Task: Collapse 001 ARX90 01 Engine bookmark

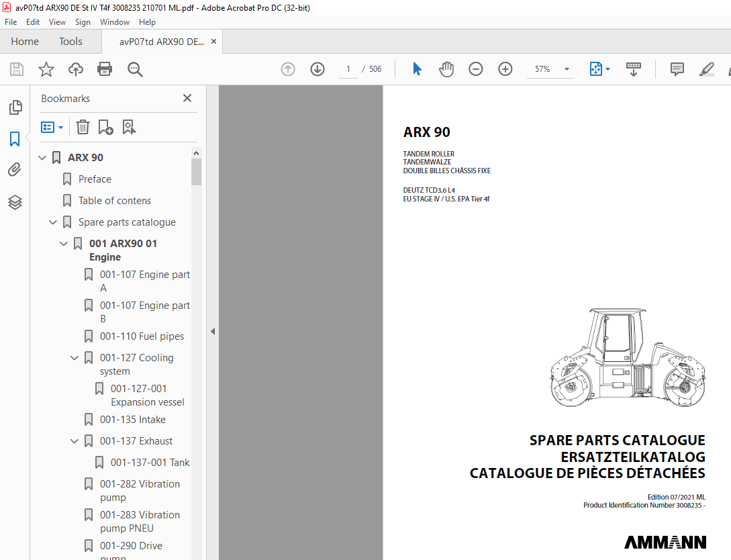Action: tap(64, 244)
